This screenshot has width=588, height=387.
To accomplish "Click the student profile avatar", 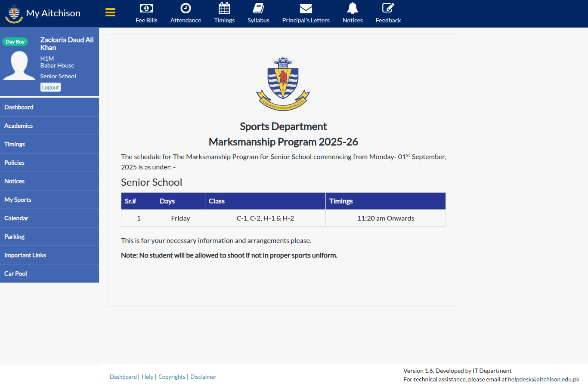I will click(x=19, y=65).
